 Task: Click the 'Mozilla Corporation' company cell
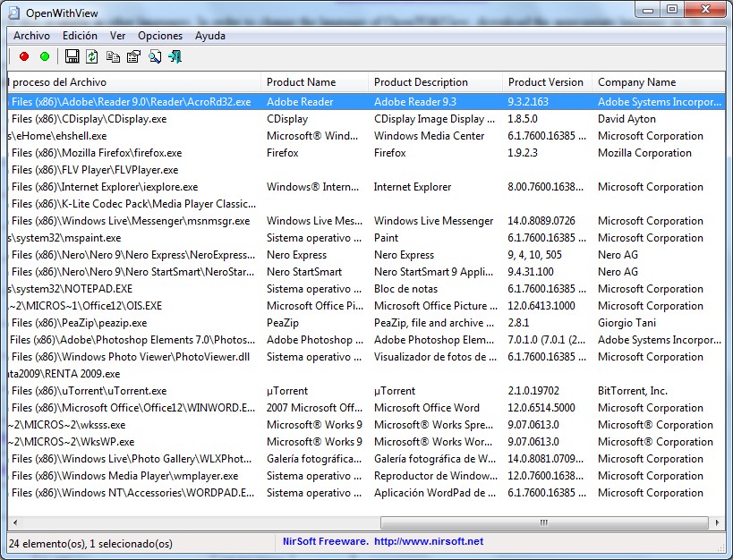pos(644,153)
